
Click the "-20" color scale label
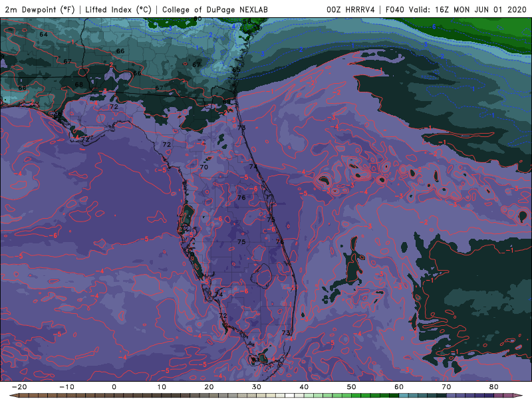(x=19, y=387)
